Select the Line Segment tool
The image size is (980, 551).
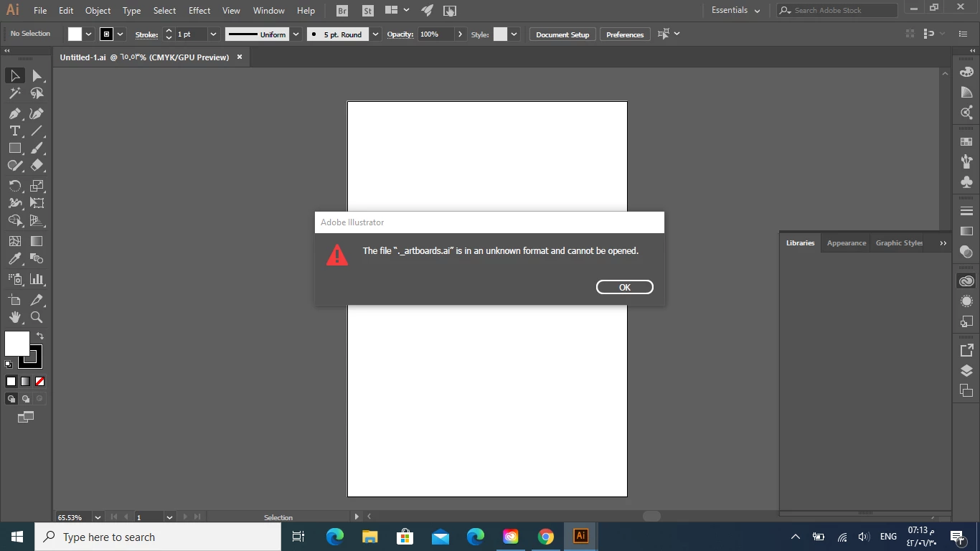37,131
